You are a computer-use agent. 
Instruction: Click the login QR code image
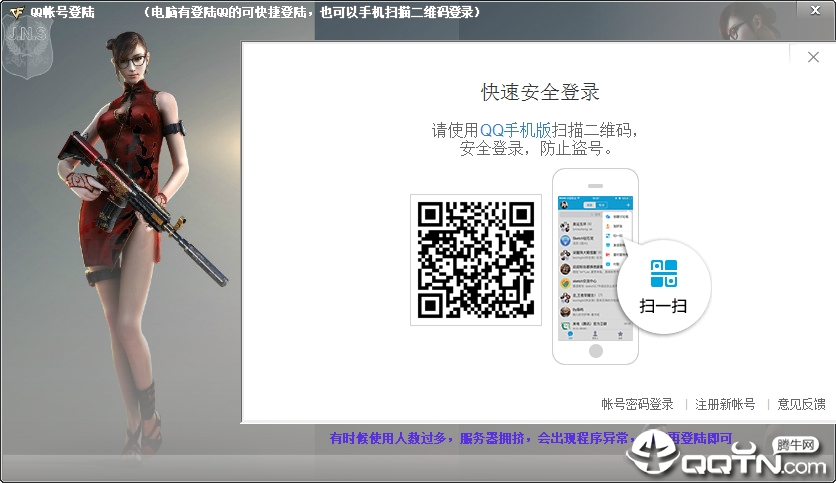pyautogui.click(x=476, y=260)
